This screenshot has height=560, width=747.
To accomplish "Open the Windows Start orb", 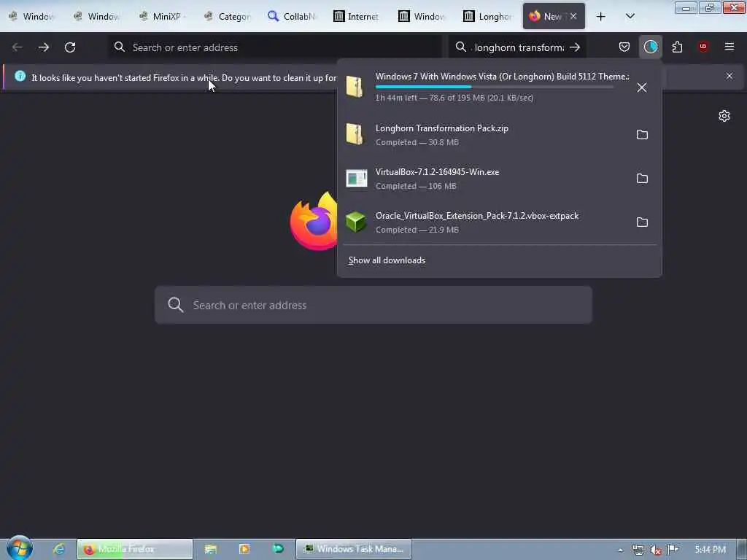I will pos(20,548).
